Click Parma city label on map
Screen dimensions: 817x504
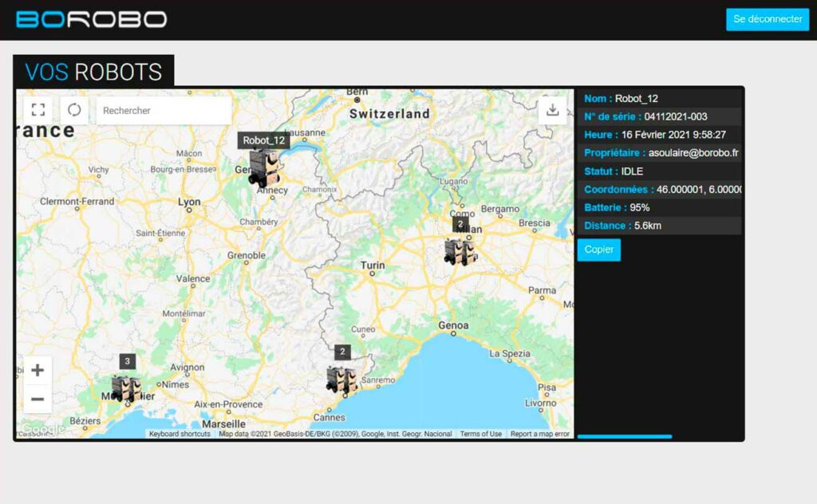point(542,290)
